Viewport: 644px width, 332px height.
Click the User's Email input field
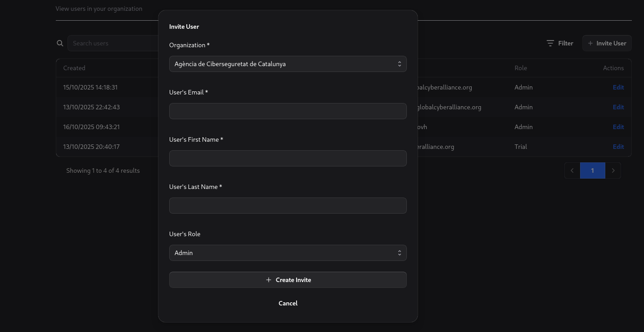pos(288,111)
